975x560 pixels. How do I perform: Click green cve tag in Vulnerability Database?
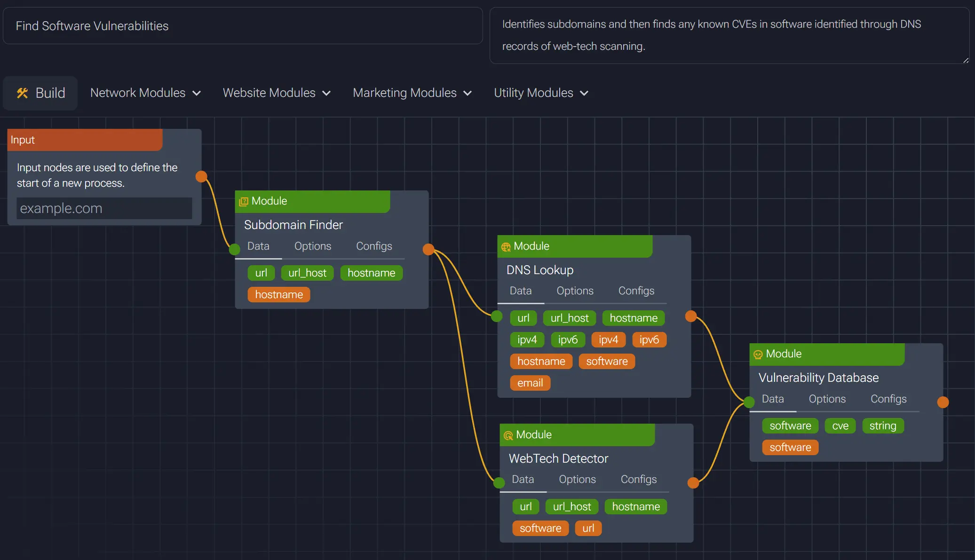click(840, 426)
